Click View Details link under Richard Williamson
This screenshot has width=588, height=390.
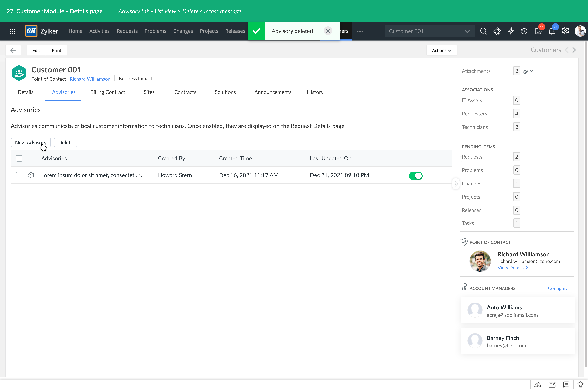point(513,268)
